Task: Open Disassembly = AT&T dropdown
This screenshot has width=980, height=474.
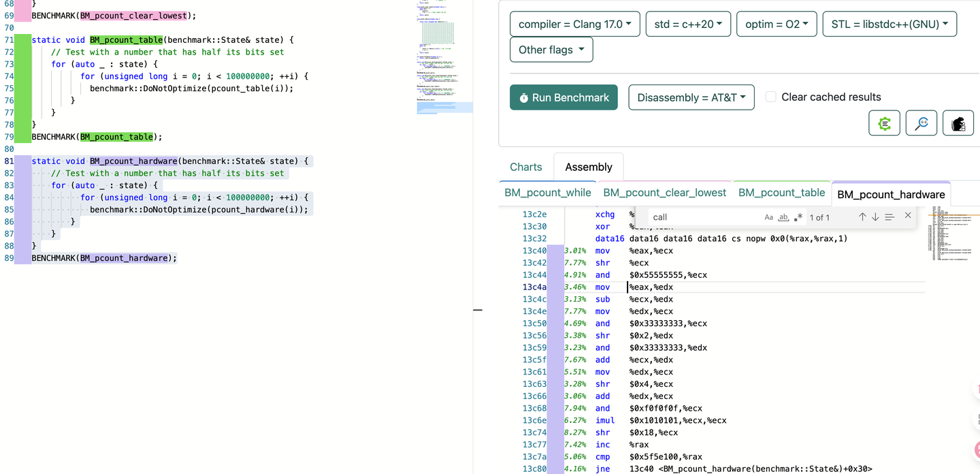Action: [691, 97]
